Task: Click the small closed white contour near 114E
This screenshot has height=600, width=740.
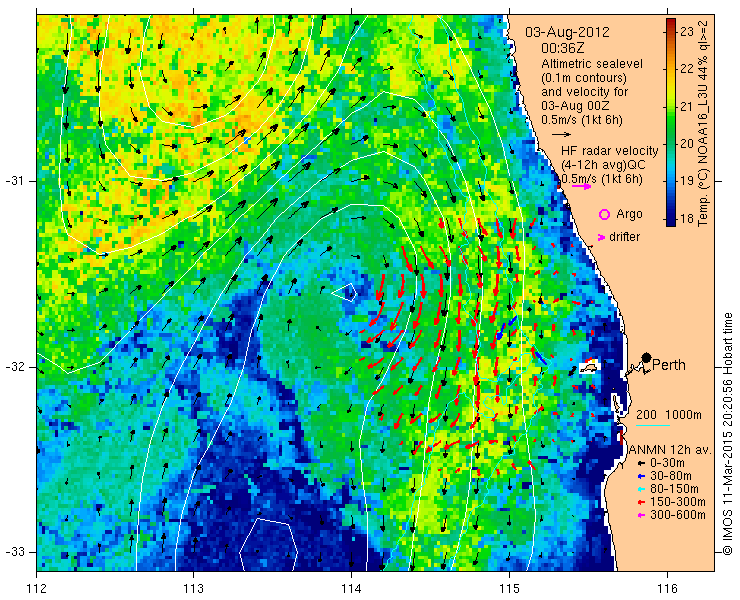Action: (x=345, y=293)
